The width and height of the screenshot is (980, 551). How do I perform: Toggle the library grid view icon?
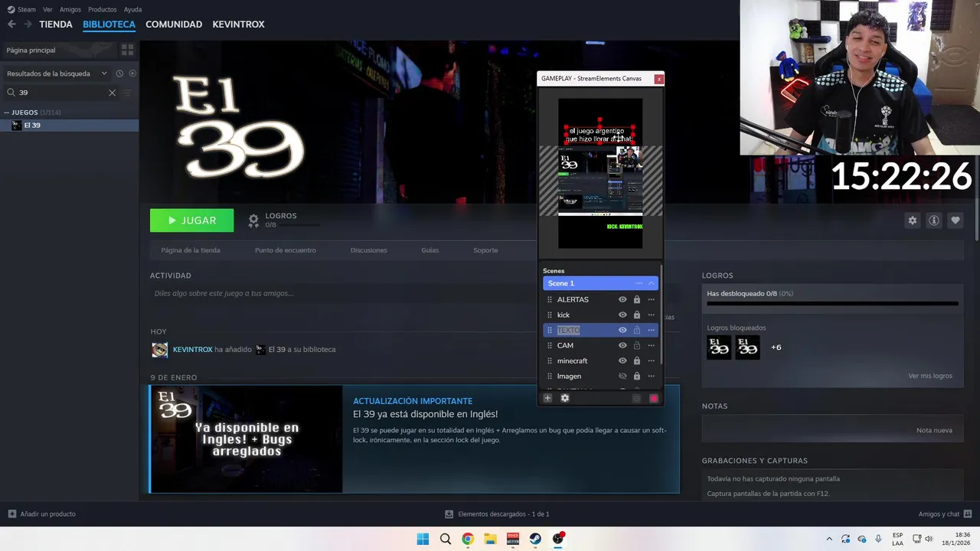(x=127, y=50)
